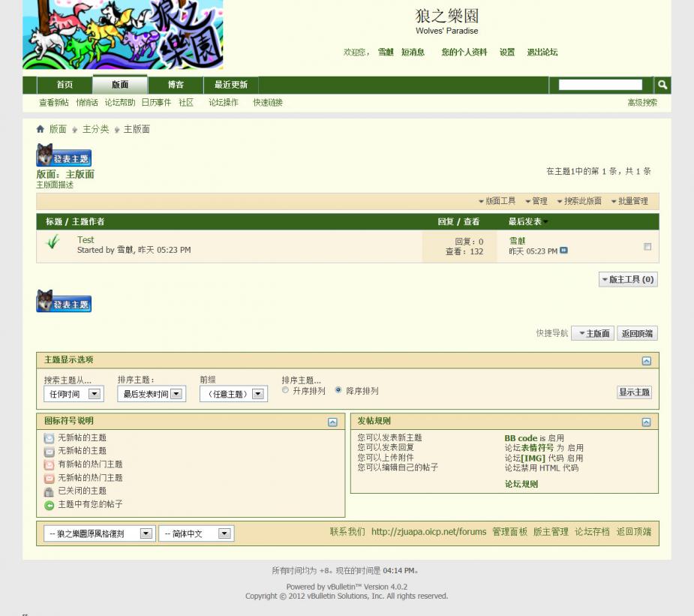Image resolution: width=694 pixels, height=616 pixels.
Task: Collapse the icon legend panel
Action: [332, 422]
